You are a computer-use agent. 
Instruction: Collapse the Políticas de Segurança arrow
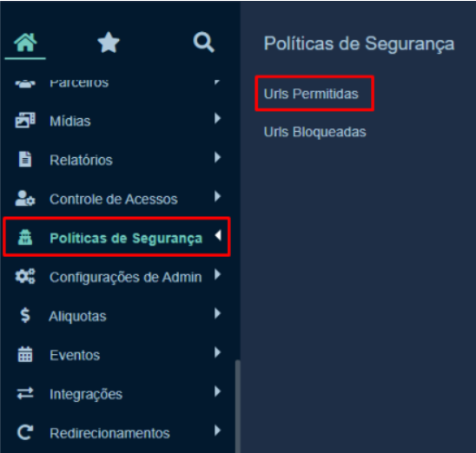218,235
